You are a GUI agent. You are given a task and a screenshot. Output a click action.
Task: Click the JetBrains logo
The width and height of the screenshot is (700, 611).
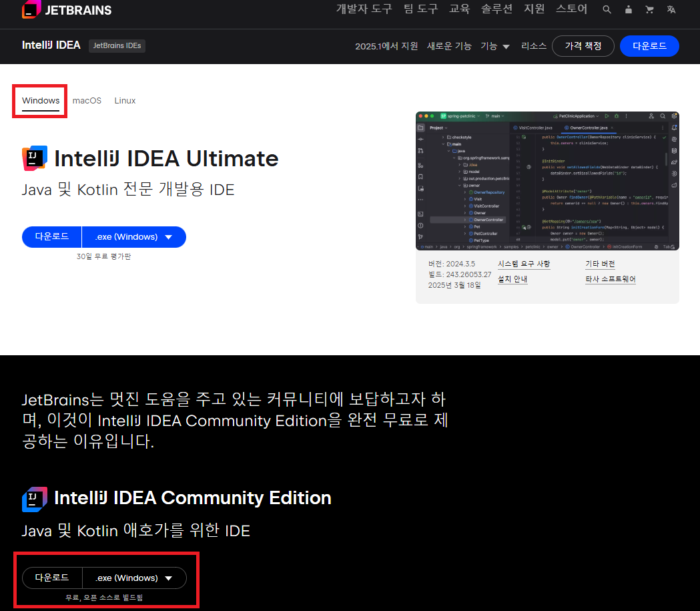click(x=67, y=9)
